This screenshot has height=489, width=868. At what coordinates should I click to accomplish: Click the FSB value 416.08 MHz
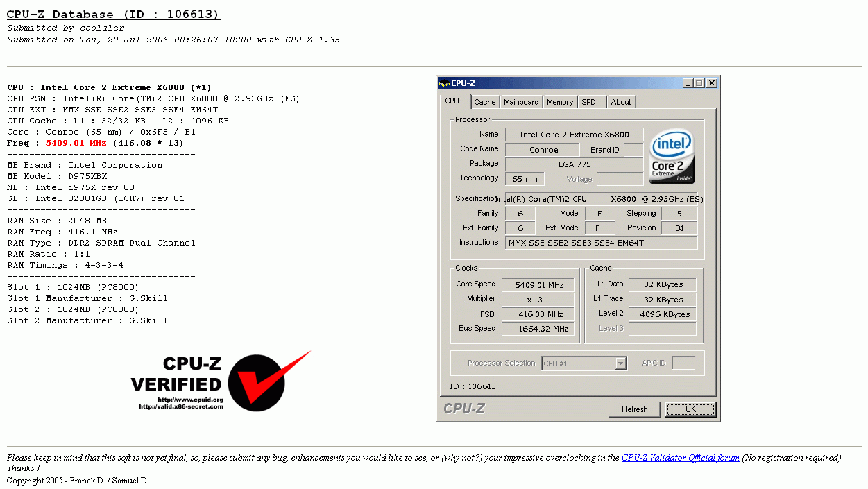click(x=538, y=314)
